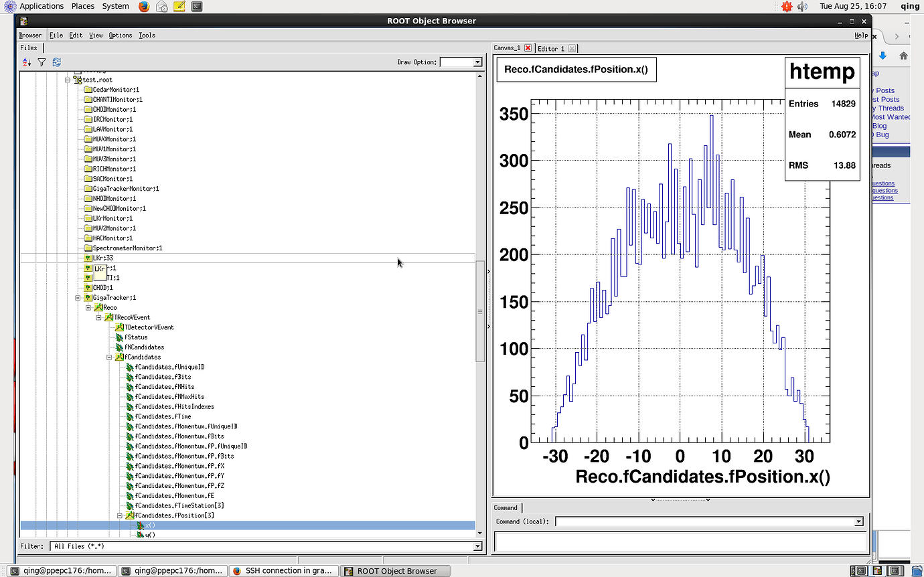924x577 pixels.
Task: Collapse the test.root file node
Action: (x=68, y=80)
